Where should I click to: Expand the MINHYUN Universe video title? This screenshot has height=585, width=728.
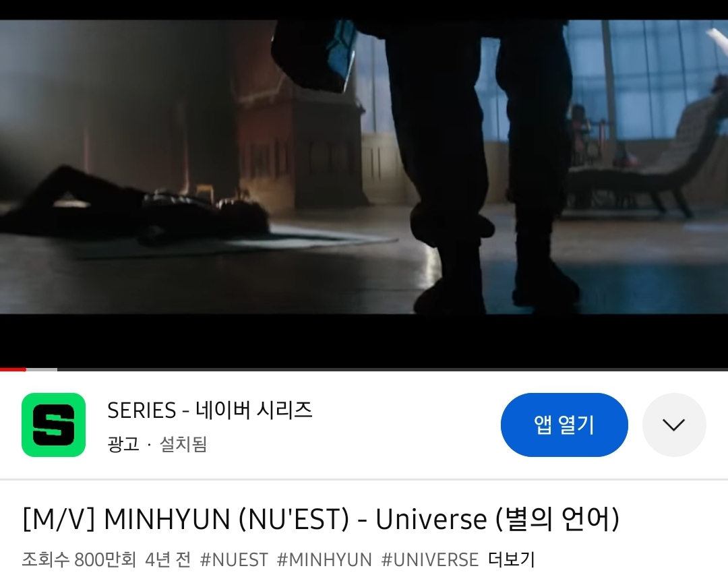321,518
